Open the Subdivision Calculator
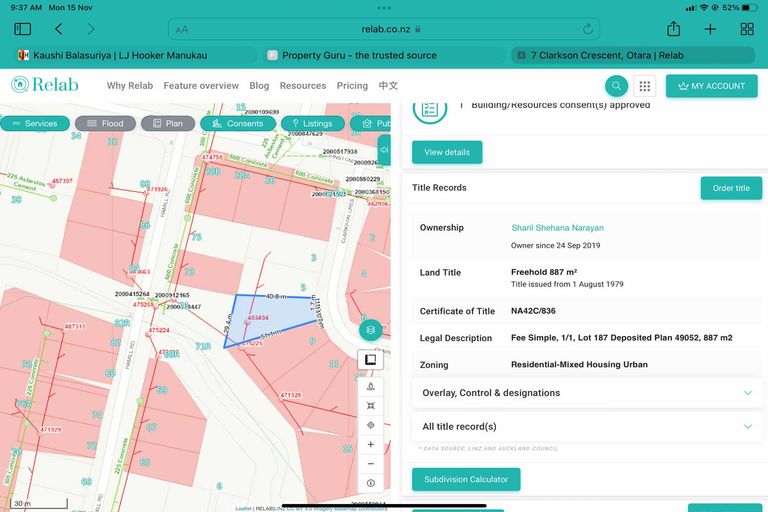The width and height of the screenshot is (768, 512). 466,479
